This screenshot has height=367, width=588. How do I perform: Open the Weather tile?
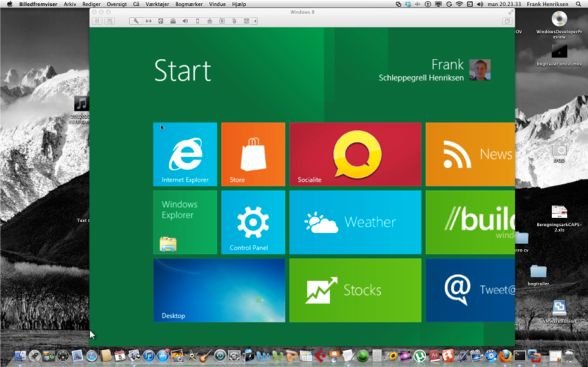coord(355,222)
